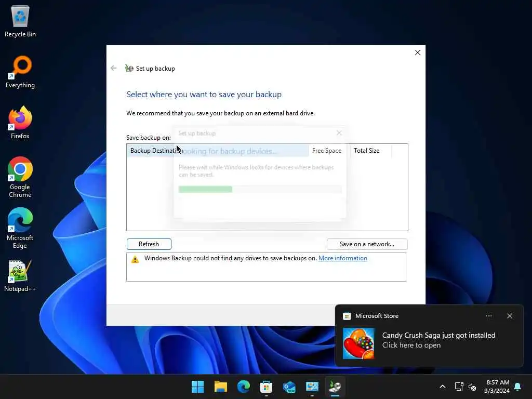Click the 'Select where you want to save your backup' heading

204,95
